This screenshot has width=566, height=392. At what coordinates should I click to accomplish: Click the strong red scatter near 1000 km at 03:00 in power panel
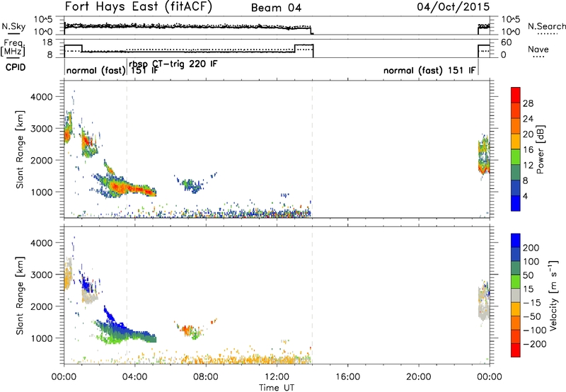(119, 187)
